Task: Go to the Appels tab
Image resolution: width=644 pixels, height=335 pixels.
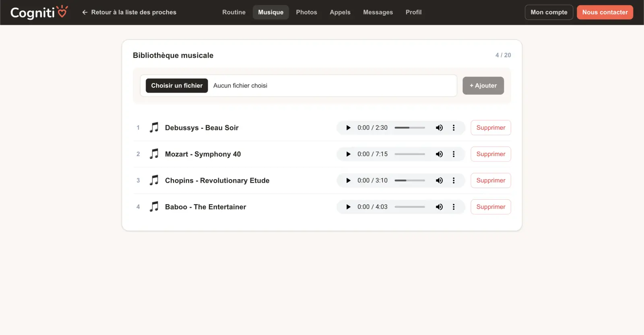Action: [x=340, y=12]
